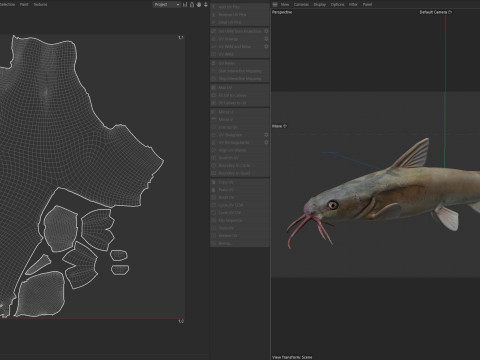The height and width of the screenshot is (360, 480).
Task: Expand the More option in viewport
Action: point(279,126)
